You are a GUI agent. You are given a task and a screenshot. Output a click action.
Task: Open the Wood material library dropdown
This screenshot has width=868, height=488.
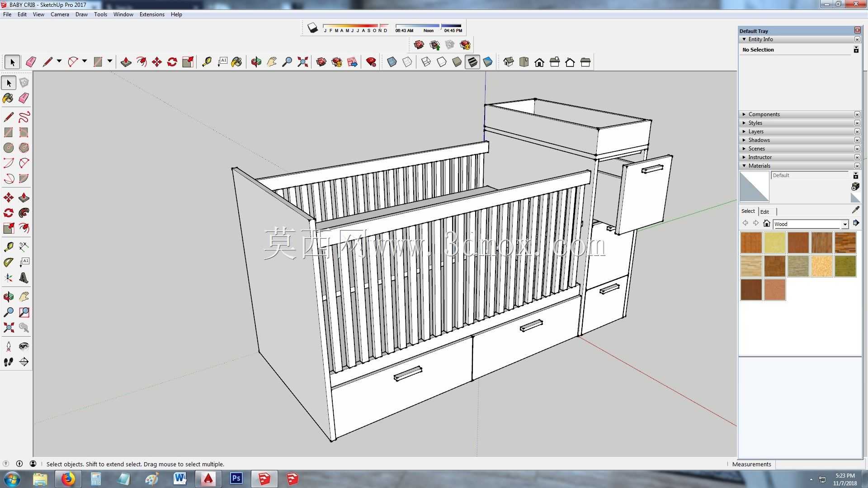844,224
